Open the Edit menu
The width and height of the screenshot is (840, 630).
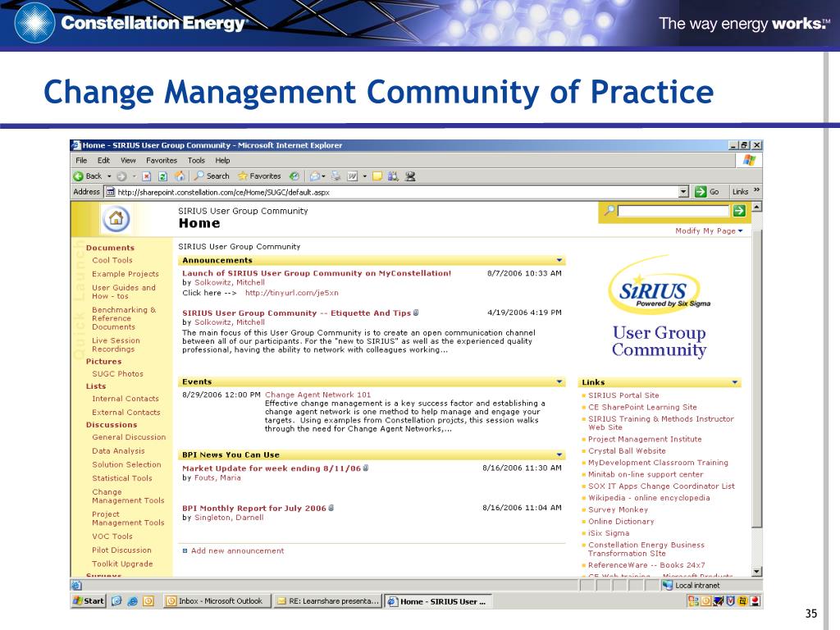[103, 160]
